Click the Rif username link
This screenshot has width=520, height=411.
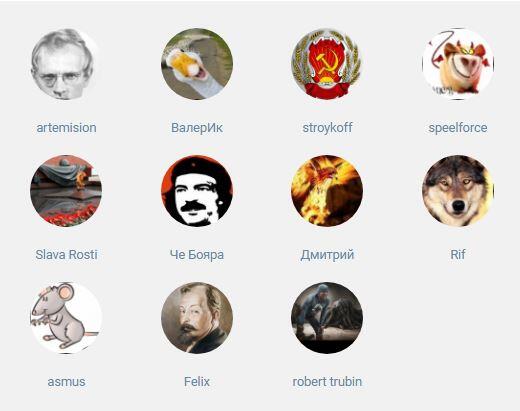[x=458, y=255]
